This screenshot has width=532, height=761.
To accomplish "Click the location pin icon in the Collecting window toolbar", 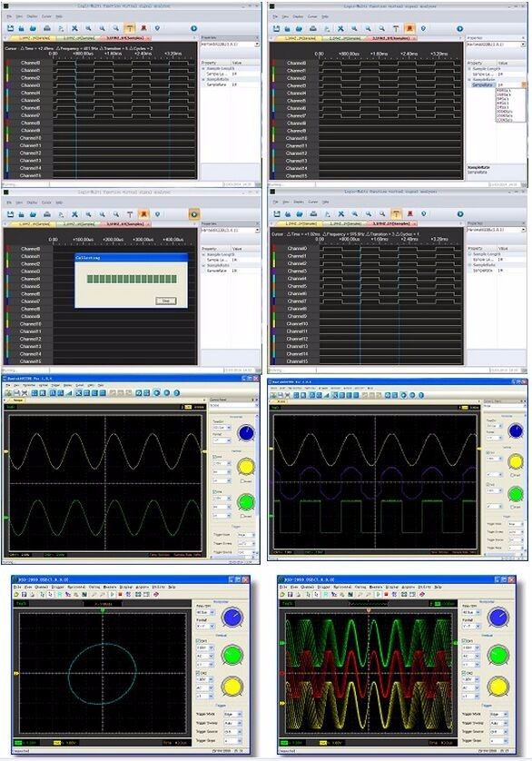I will (x=157, y=214).
